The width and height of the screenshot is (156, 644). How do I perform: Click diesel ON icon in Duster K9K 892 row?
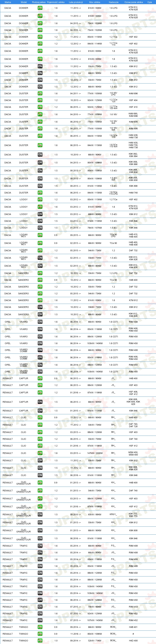(x=40, y=155)
